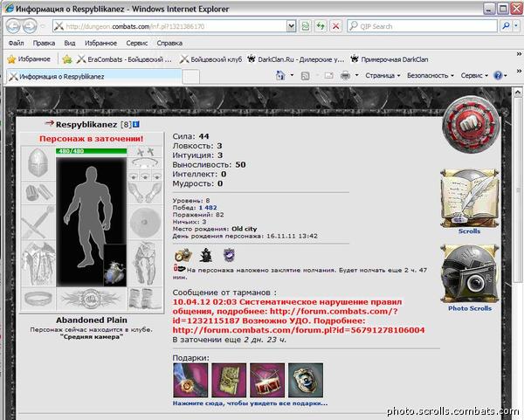Click the RSS feeds icon
The height and width of the screenshot is (420, 524).
pos(305,76)
